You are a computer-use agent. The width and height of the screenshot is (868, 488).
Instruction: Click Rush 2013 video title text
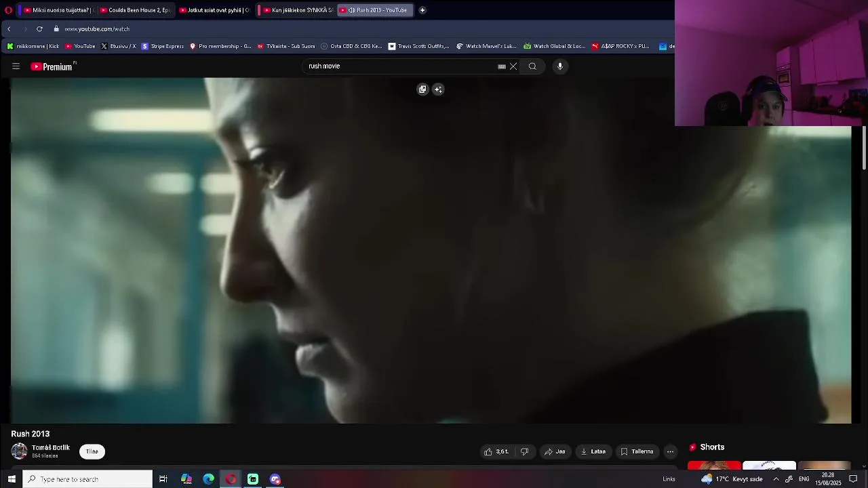(x=31, y=434)
